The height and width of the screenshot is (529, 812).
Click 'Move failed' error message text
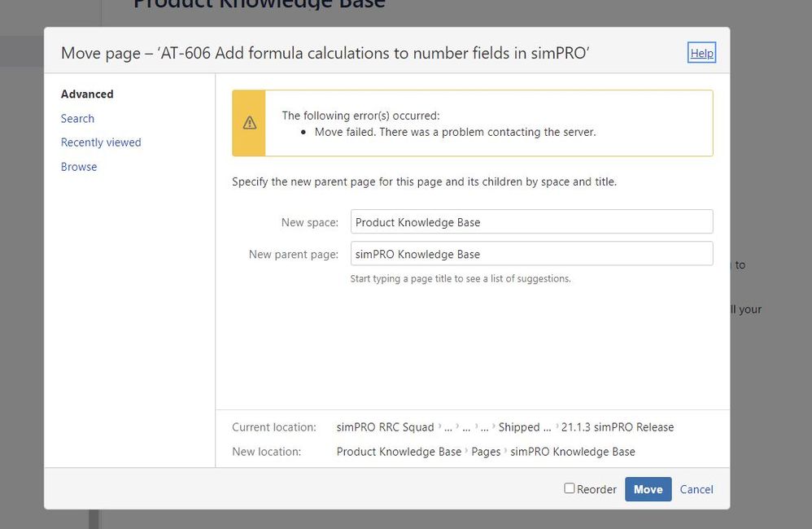(455, 132)
